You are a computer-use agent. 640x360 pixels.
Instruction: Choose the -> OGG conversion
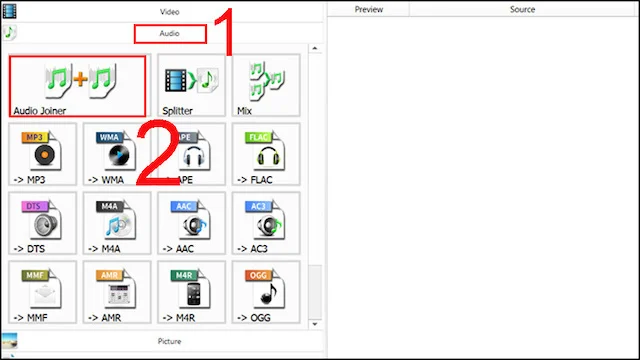coord(266,292)
